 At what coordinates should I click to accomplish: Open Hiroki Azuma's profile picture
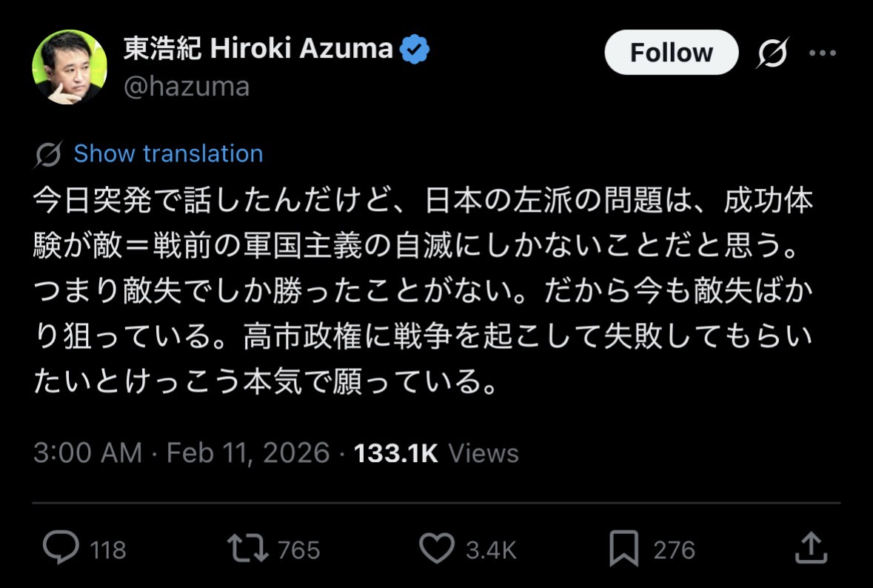[70, 67]
